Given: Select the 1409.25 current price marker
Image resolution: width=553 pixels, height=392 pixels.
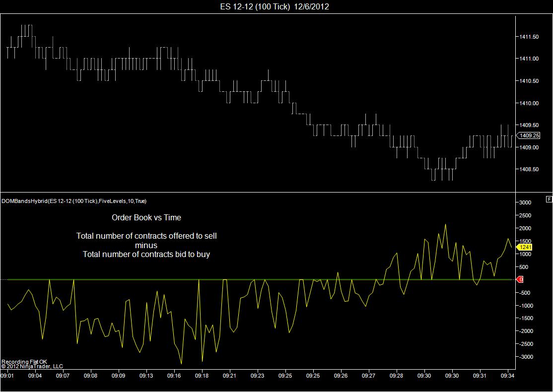Looking at the screenshot, I should pos(528,135).
